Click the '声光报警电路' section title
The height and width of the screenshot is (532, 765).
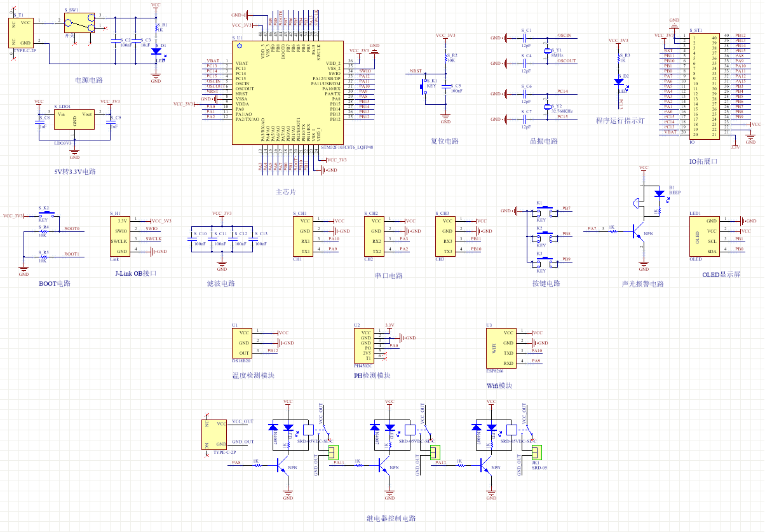(643, 283)
